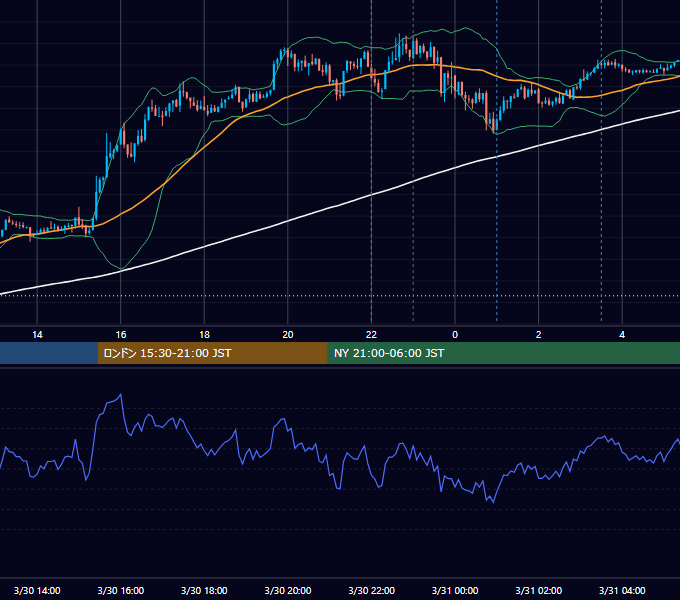Click the 3/30 16:00 time label
The width and height of the screenshot is (680, 600).
[121, 590]
